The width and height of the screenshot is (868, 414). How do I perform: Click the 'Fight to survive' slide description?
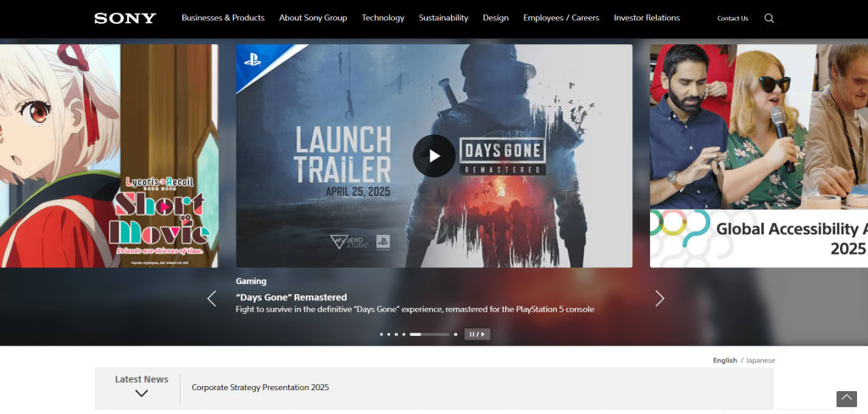[415, 310]
